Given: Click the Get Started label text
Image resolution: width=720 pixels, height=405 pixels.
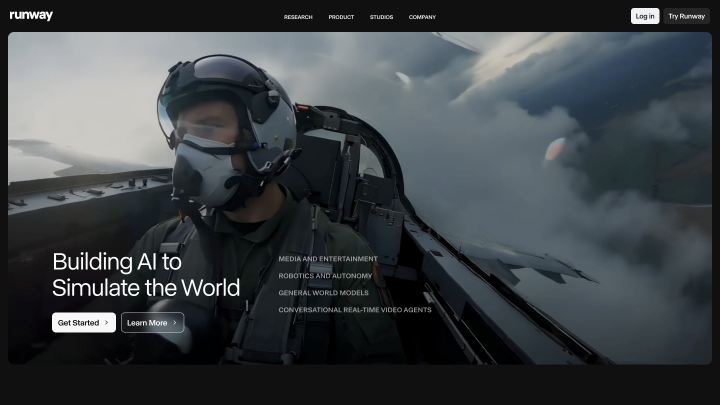Looking at the screenshot, I should [78, 323].
